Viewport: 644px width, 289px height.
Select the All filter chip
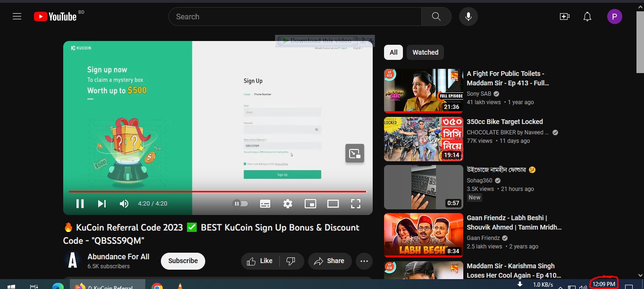(393, 52)
